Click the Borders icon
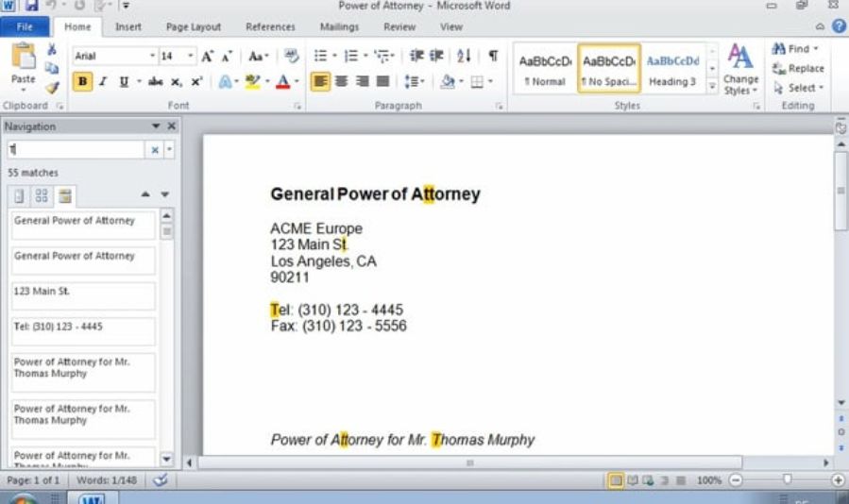The height and width of the screenshot is (504, 849). coord(477,82)
